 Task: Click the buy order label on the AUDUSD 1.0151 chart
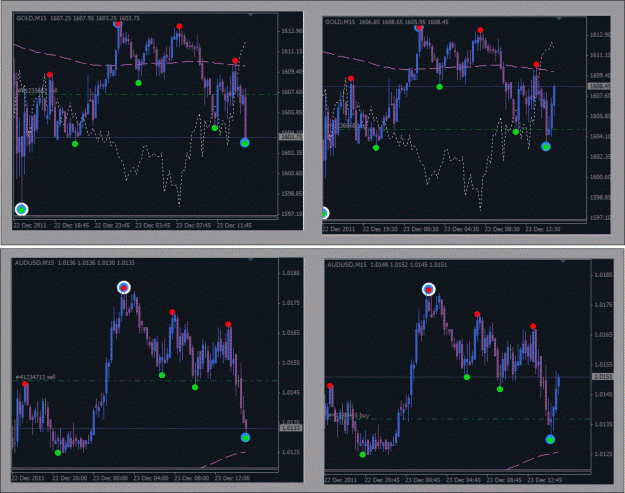pos(348,416)
